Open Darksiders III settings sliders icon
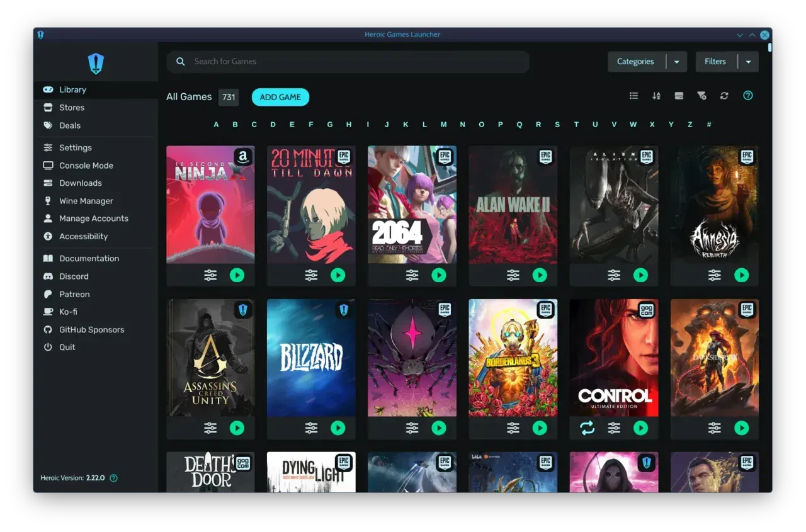Image resolution: width=806 pixels, height=532 pixels. [x=715, y=428]
